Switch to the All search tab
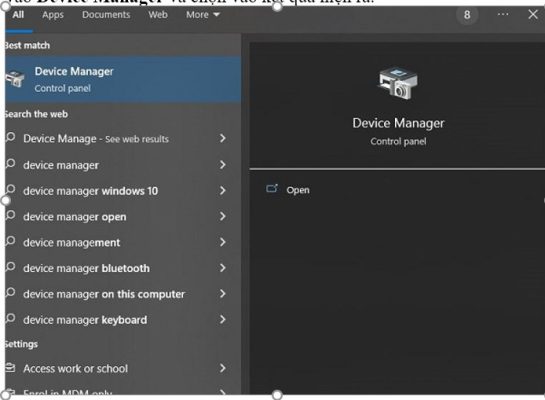 pos(18,15)
